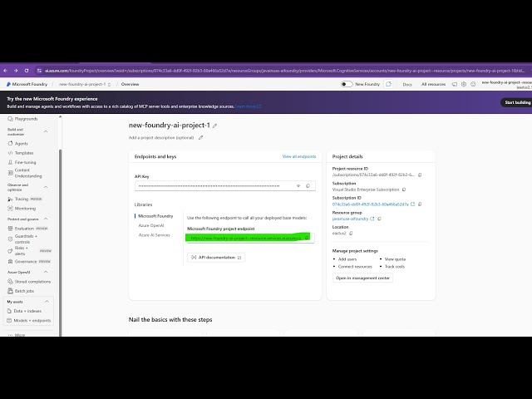
Task: Copy the Foundry project endpoint URL
Action: [307, 238]
